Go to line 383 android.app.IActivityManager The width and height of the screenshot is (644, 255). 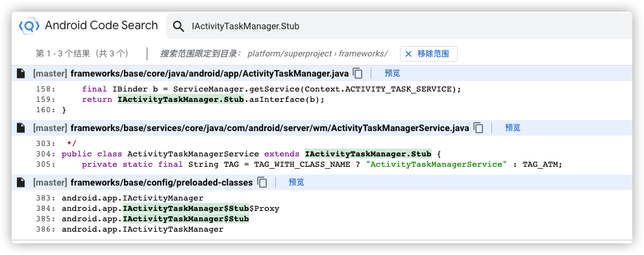[x=132, y=199]
